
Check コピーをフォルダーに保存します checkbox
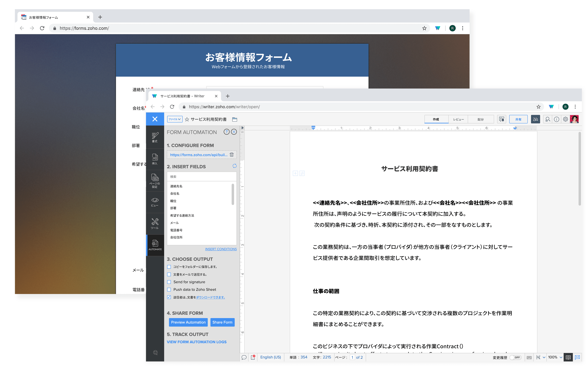tap(169, 267)
